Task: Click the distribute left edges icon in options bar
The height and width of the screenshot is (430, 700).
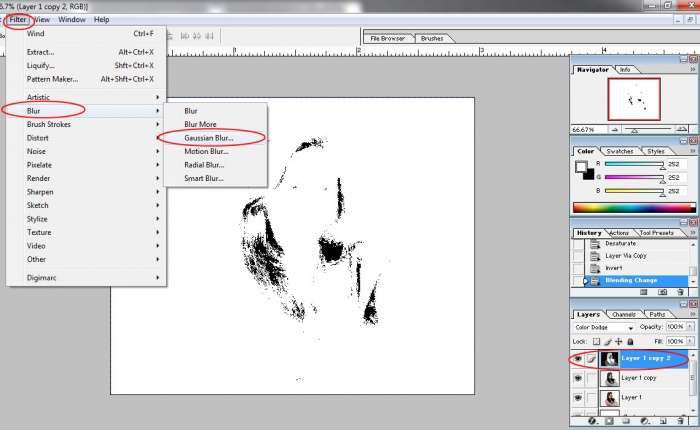Action: [185, 36]
